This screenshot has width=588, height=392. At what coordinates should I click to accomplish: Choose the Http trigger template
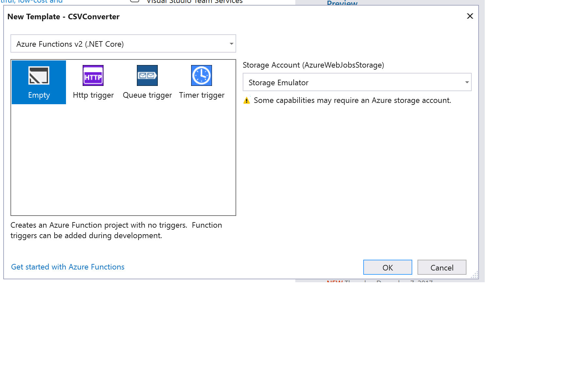(93, 82)
